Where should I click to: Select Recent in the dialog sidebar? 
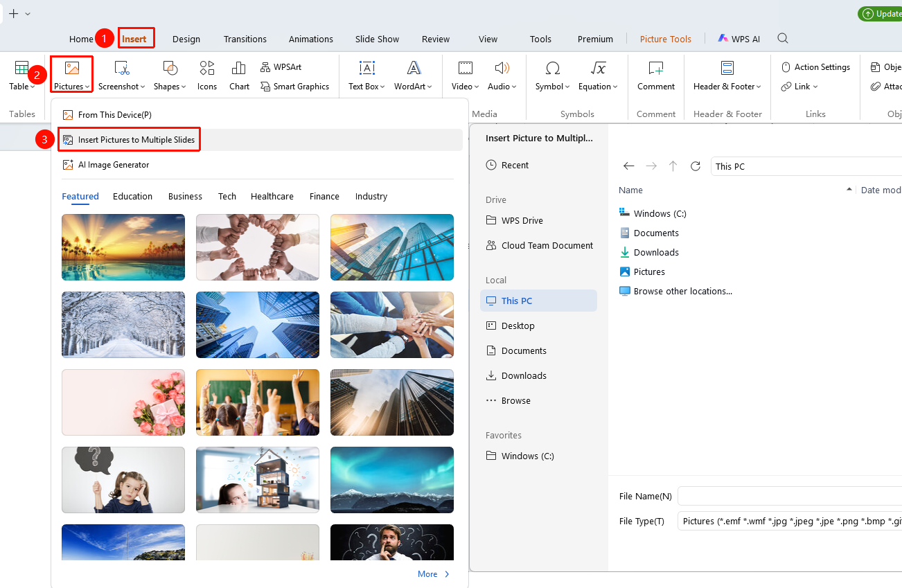pos(507,165)
